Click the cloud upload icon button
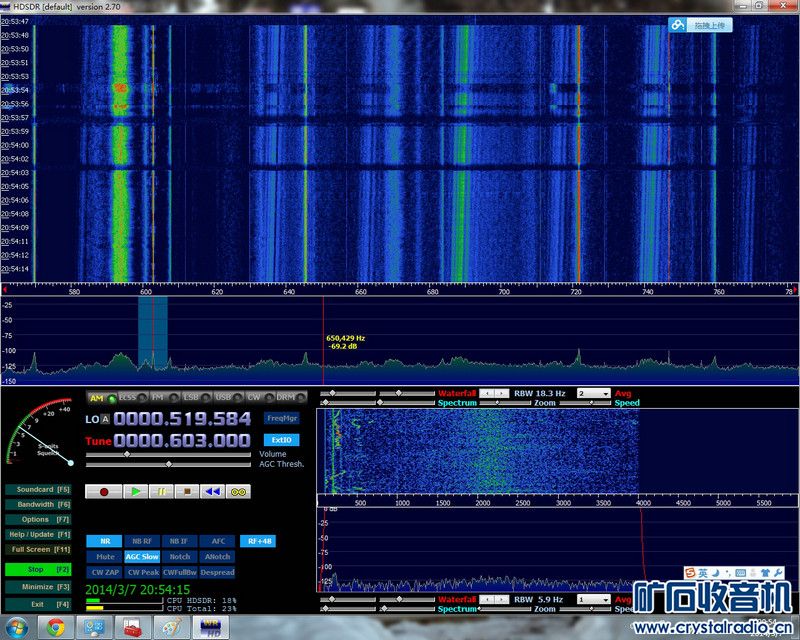Screen dimensions: 800x640 700,25
